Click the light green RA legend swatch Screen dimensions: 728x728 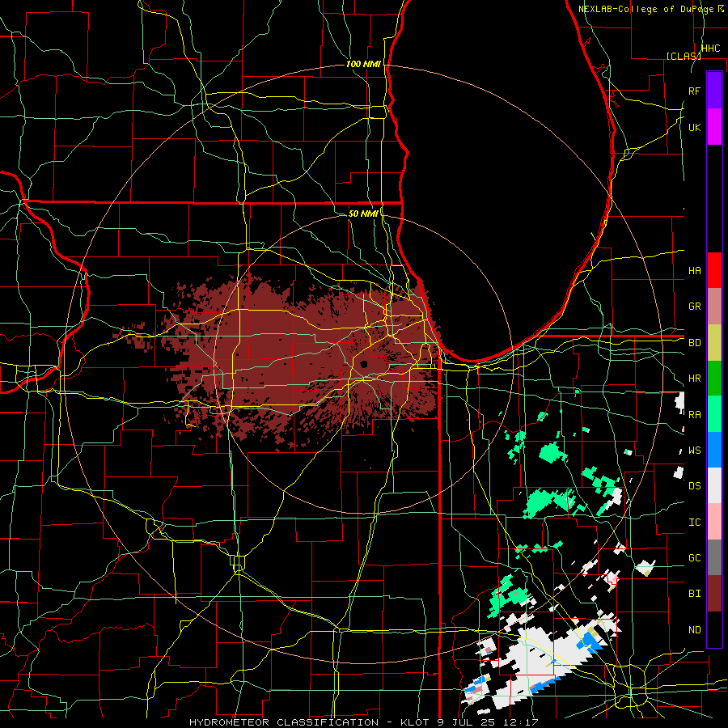pos(714,414)
